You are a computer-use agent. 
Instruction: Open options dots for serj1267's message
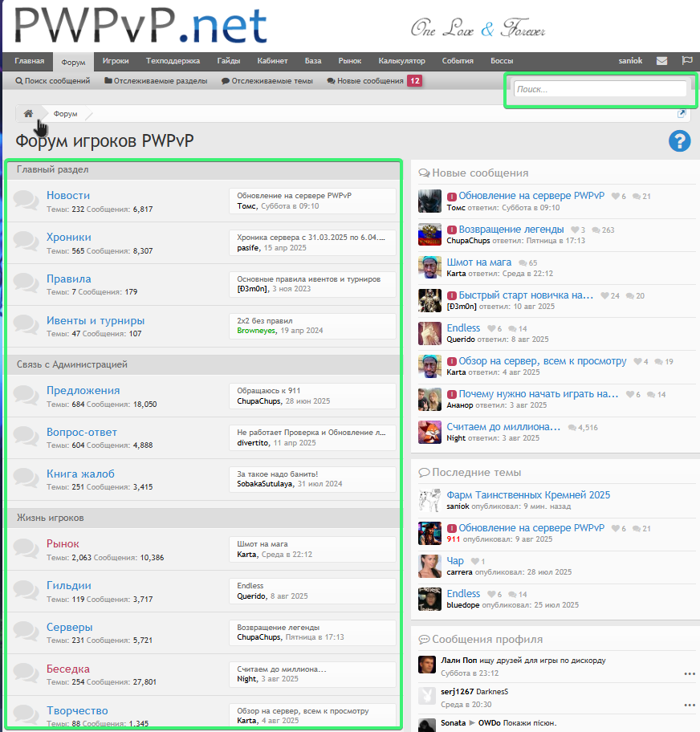coord(689,705)
